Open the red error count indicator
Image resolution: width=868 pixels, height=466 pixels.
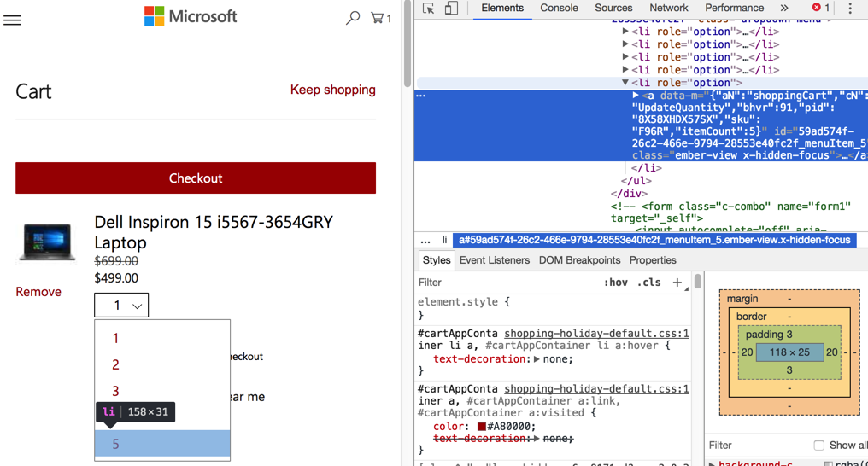[821, 8]
